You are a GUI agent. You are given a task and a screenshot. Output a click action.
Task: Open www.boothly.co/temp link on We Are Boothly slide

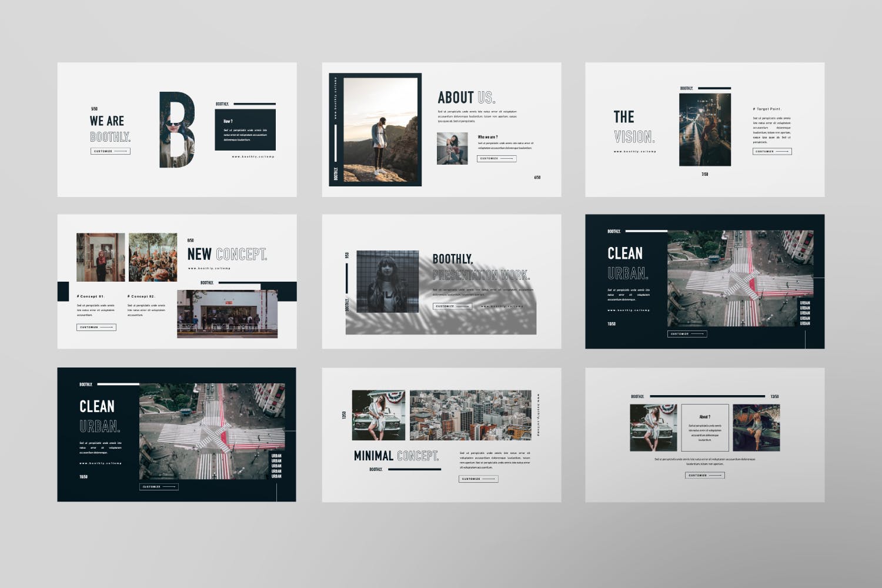click(253, 156)
